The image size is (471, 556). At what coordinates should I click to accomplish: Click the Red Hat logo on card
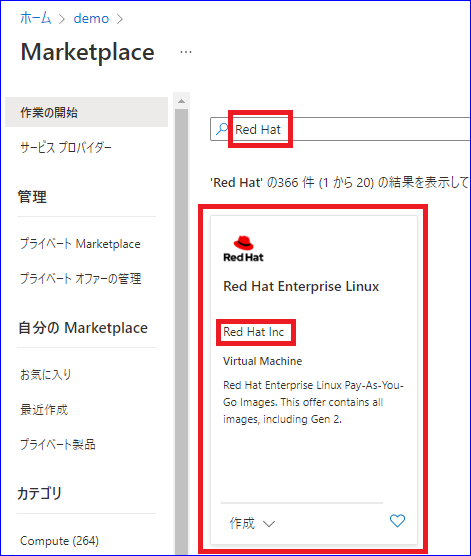pos(243,249)
